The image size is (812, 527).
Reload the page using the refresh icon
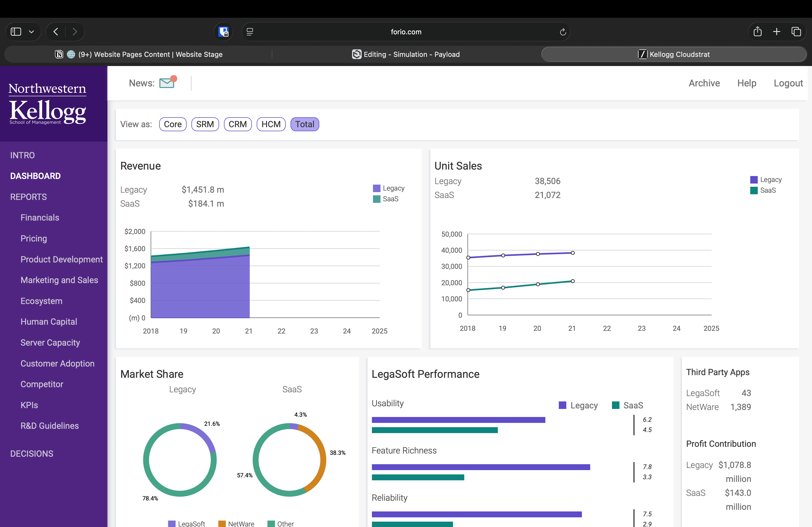[563, 32]
